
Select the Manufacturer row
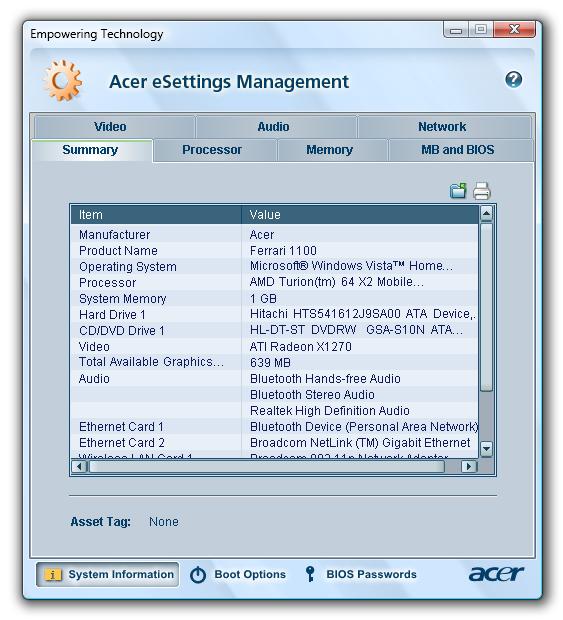click(274, 234)
